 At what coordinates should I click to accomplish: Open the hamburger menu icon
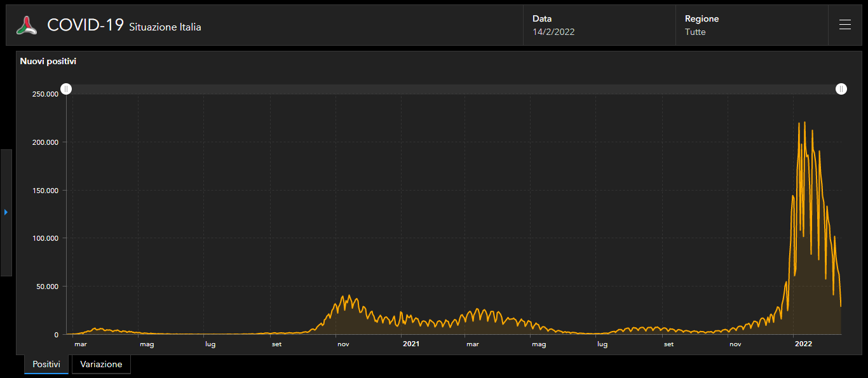point(844,25)
